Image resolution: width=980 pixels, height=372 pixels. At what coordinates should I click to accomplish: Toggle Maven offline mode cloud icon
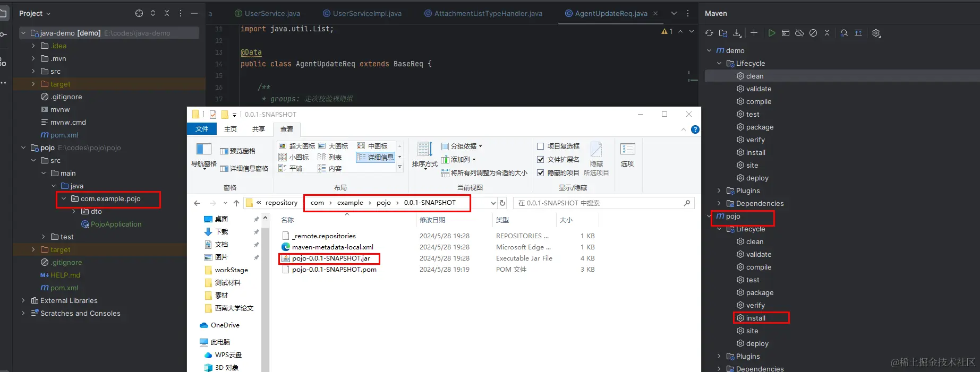click(x=799, y=33)
